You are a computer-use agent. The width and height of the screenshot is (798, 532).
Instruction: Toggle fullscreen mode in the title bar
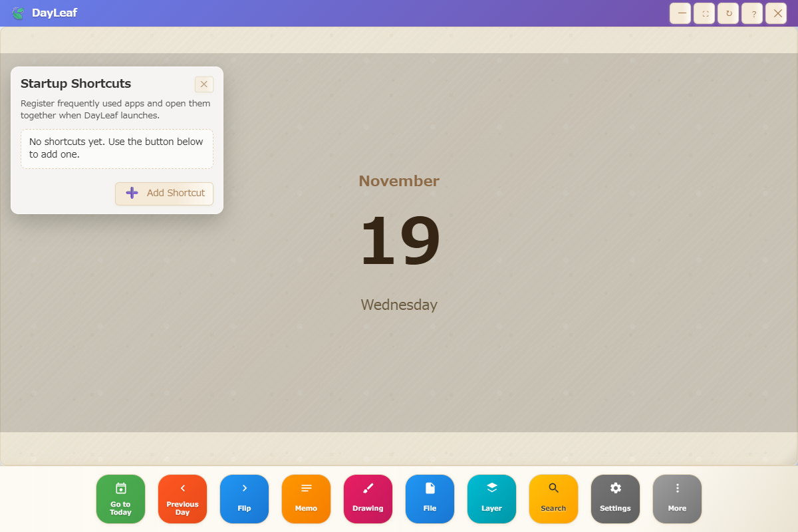point(704,13)
